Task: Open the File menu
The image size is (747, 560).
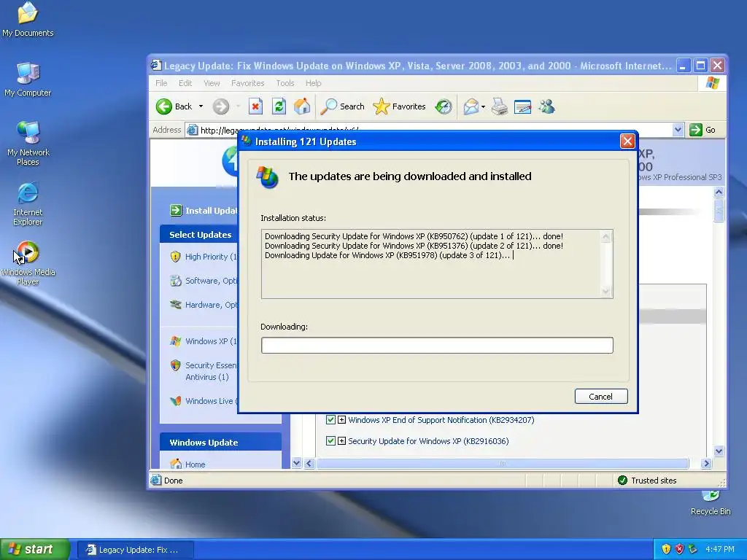Action: [161, 83]
